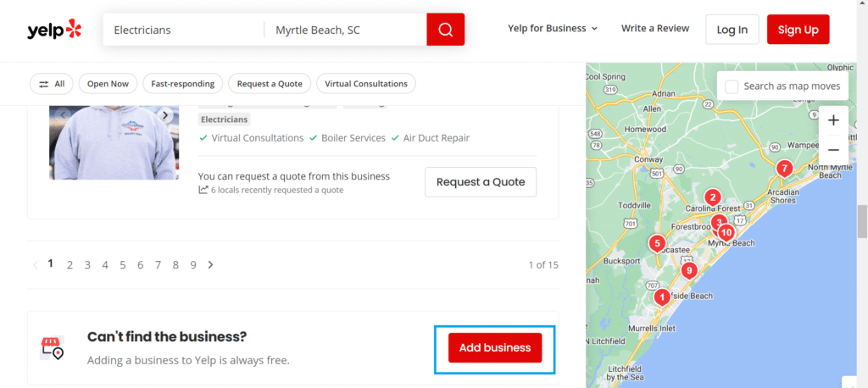Toggle the Request a Quote filter
868x388 pixels.
tap(270, 84)
